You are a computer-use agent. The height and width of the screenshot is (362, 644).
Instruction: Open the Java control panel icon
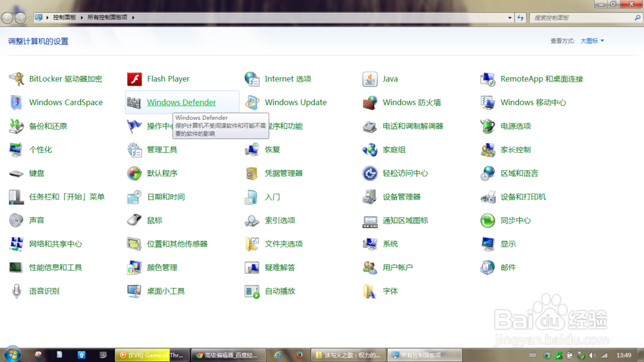(x=370, y=79)
